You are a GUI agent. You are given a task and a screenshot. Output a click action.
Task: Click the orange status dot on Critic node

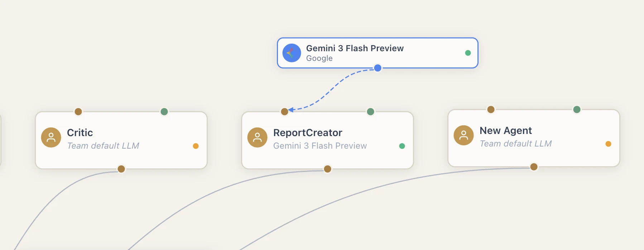(x=196, y=146)
